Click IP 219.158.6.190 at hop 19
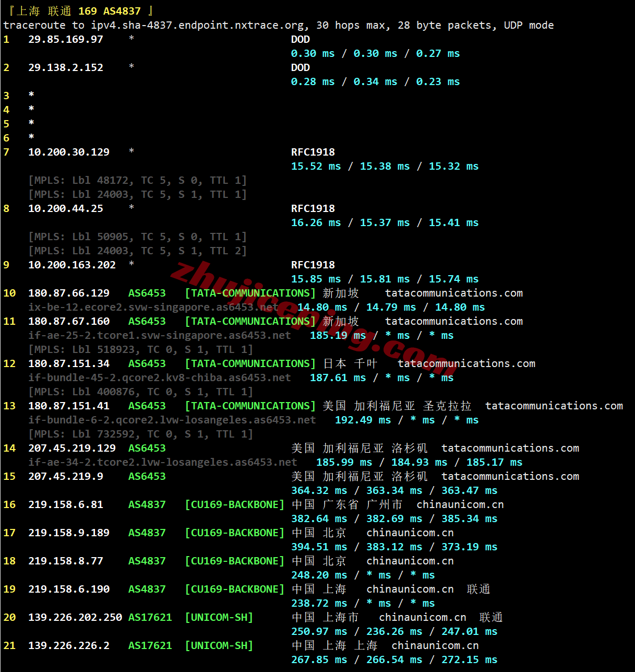 69,589
